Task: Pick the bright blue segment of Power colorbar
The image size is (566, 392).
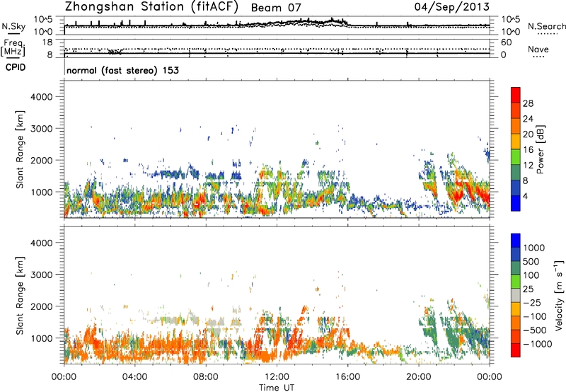Action: point(516,203)
